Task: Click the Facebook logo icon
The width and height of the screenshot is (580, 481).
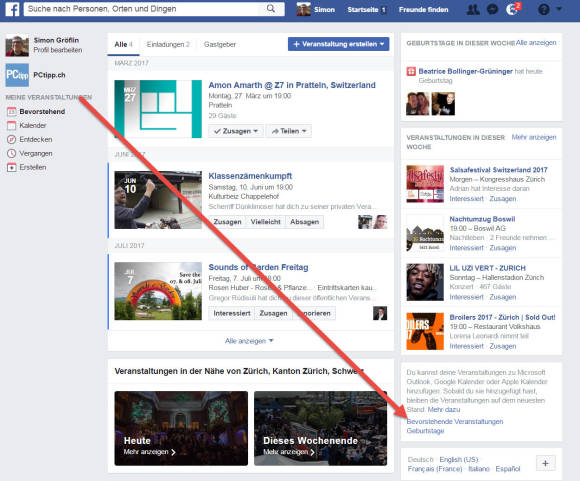Action: pos(12,9)
